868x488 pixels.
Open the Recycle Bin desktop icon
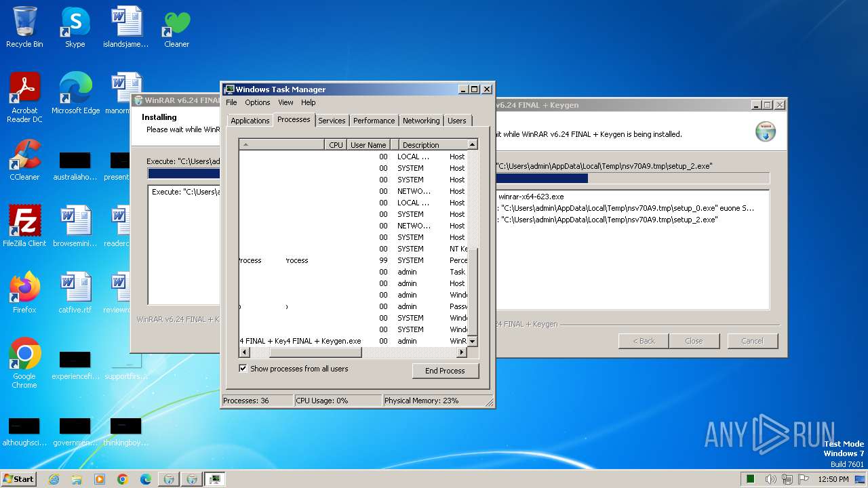(x=24, y=27)
